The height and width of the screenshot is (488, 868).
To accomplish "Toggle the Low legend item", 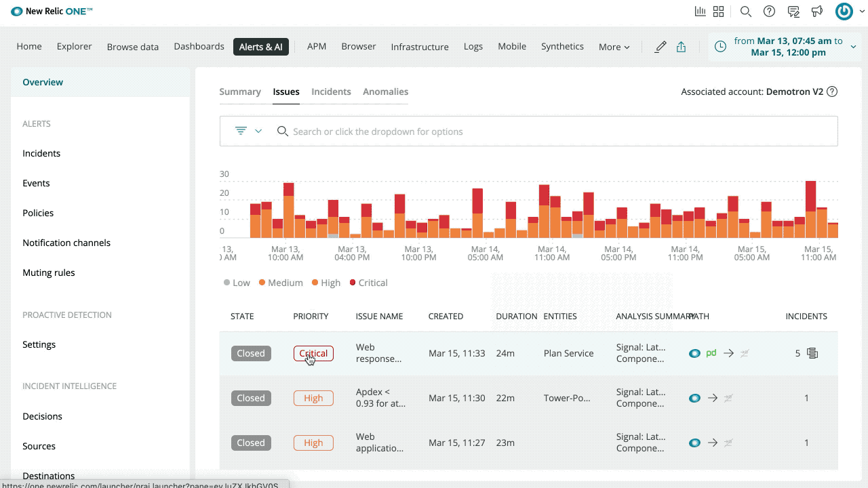I will point(237,283).
